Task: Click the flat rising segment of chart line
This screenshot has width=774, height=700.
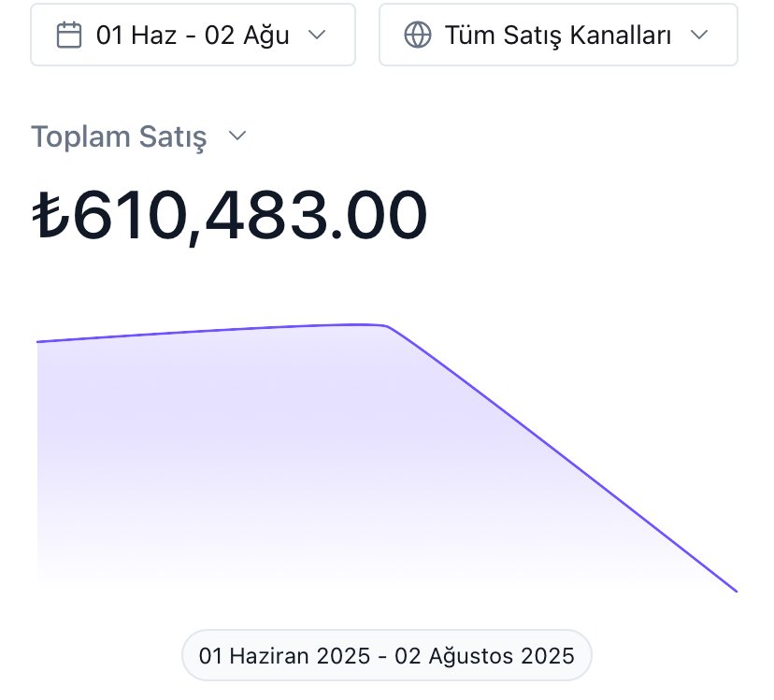Action: click(206, 331)
